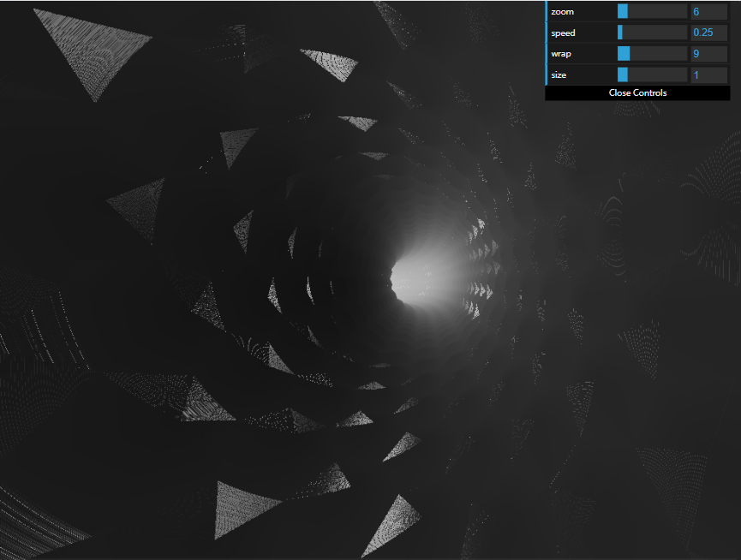This screenshot has width=741, height=560.
Task: Adjust the wrap slider by clicking it
Action: [x=652, y=54]
